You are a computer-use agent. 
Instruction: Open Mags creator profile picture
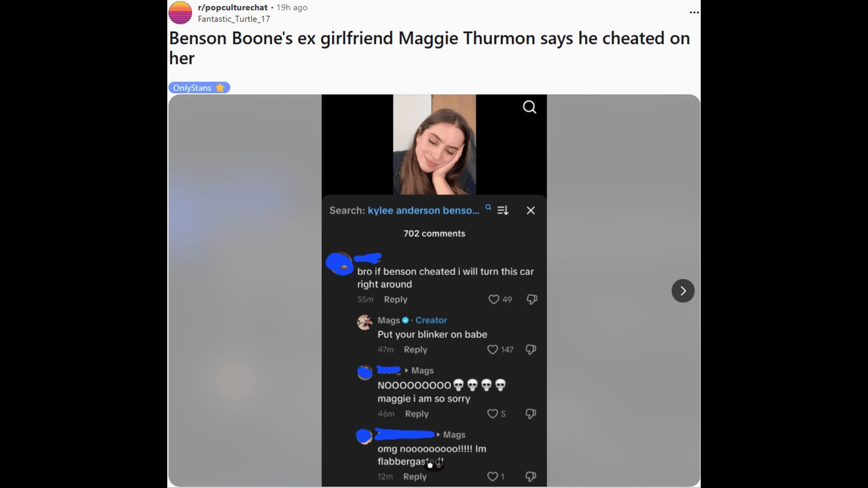(364, 322)
